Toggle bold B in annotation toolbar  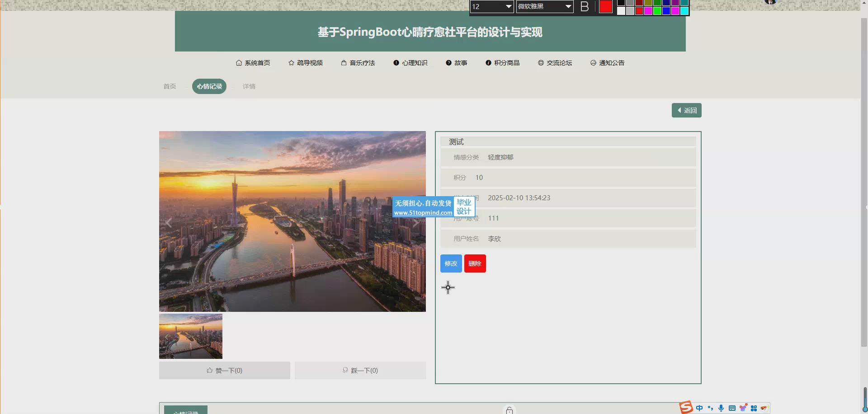click(x=585, y=7)
